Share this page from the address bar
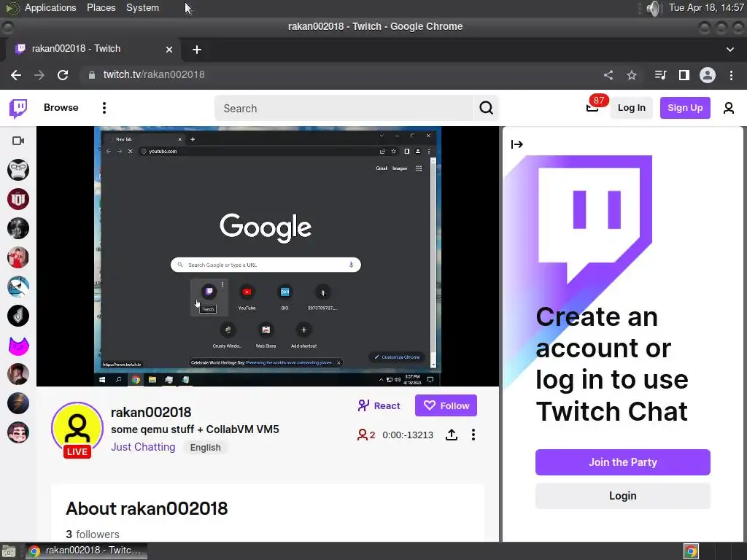747x560 pixels. pos(608,75)
